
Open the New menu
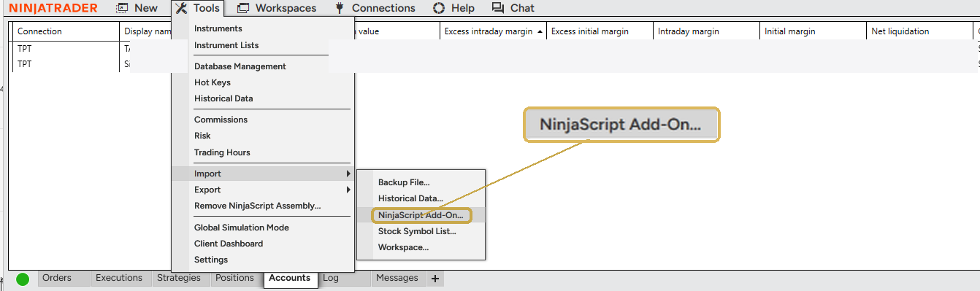[x=137, y=8]
